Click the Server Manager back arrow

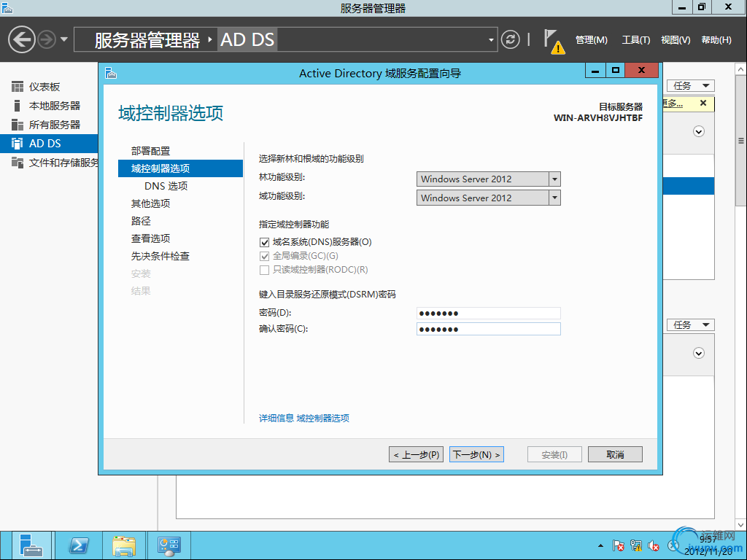pos(21,39)
